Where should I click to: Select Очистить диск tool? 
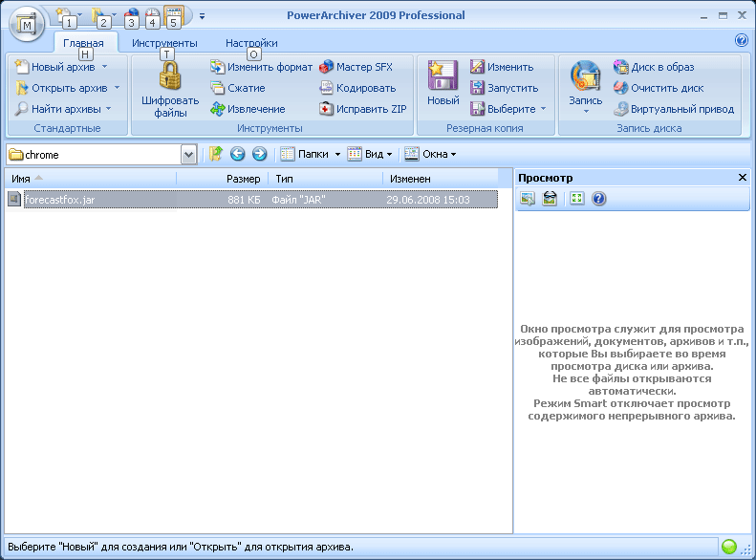pyautogui.click(x=659, y=88)
